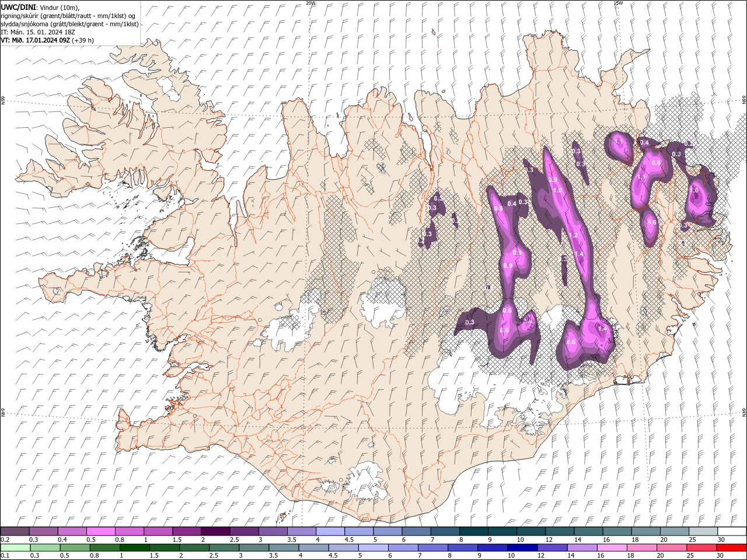Click the darkest green rain swatch labeled 1
747x560 pixels.
tap(136, 548)
